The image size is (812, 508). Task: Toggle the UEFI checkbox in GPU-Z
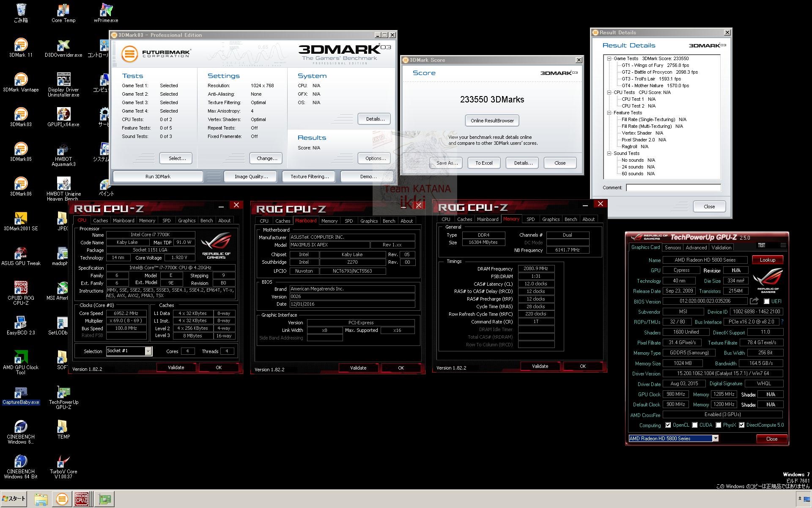tap(766, 301)
